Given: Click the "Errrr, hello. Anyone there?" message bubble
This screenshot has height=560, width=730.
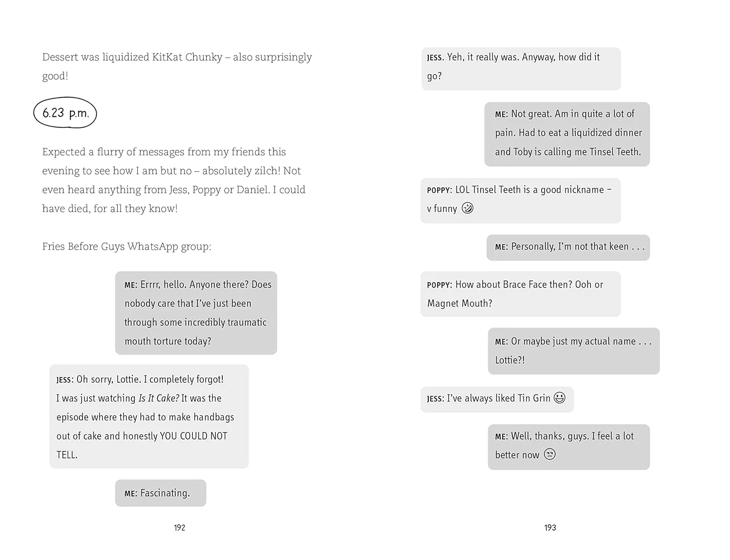Looking at the screenshot, I should (196, 313).
